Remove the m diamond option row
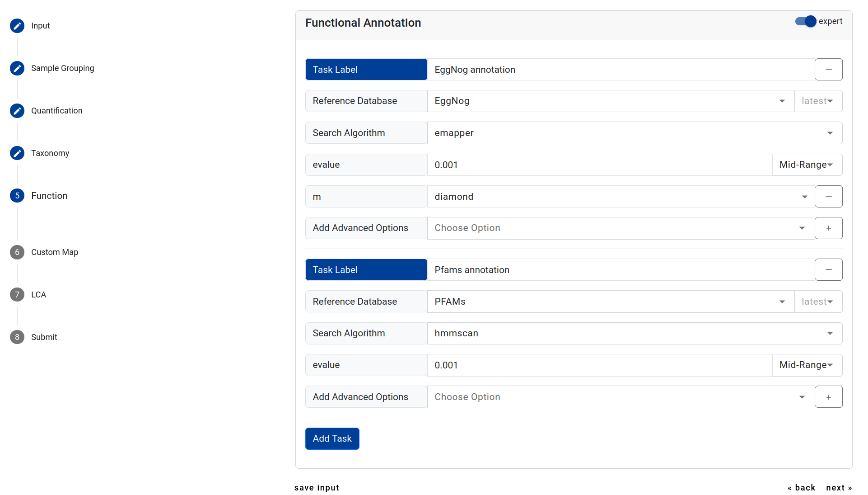This screenshot has height=495, width=868. (x=828, y=197)
